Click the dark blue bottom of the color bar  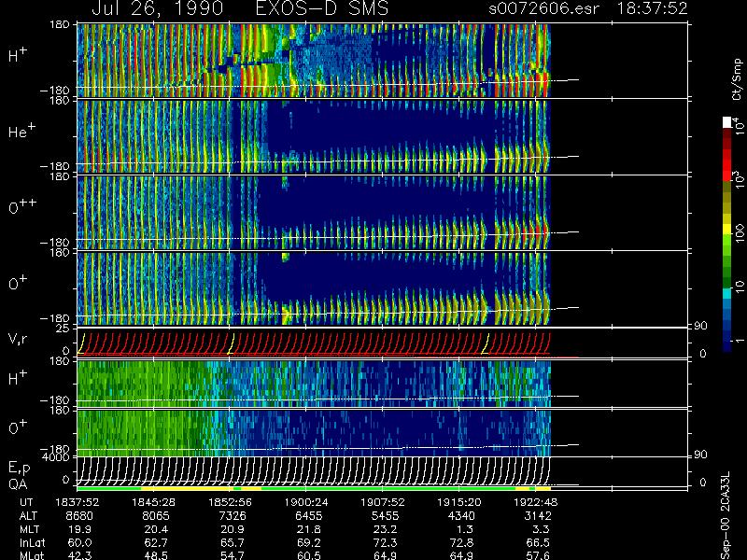pos(727,346)
